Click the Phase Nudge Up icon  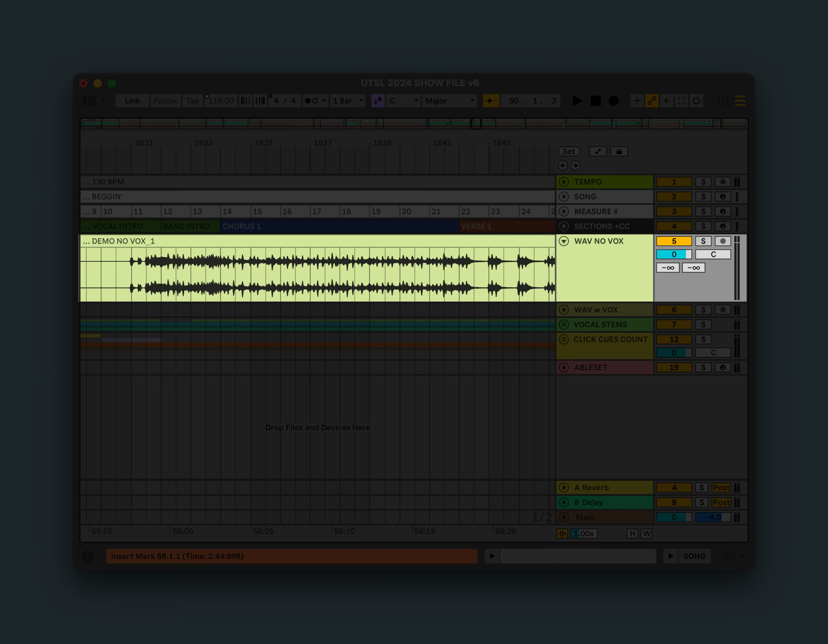pyautogui.click(x=260, y=101)
